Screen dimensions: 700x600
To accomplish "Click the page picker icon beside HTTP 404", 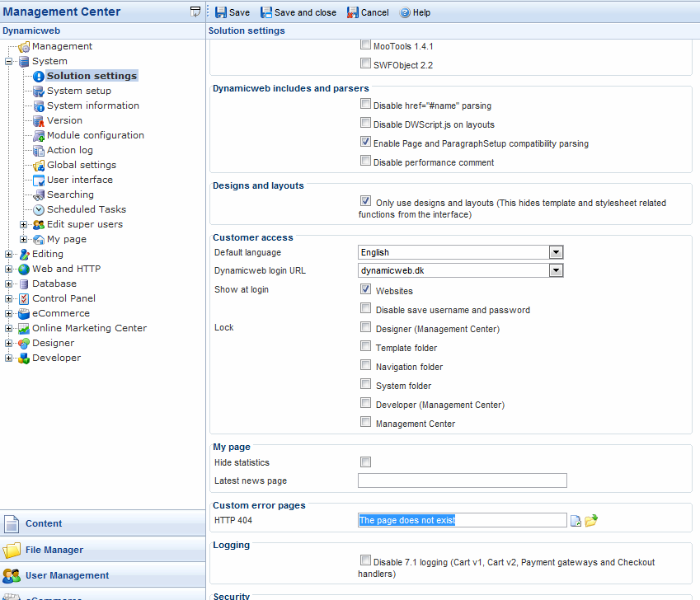I will [576, 520].
